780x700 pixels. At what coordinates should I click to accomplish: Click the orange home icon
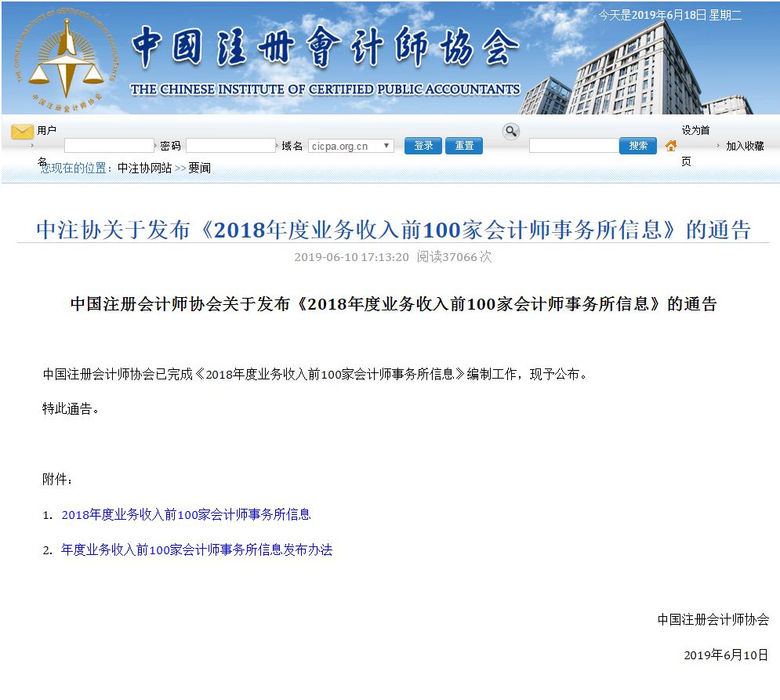(x=671, y=146)
